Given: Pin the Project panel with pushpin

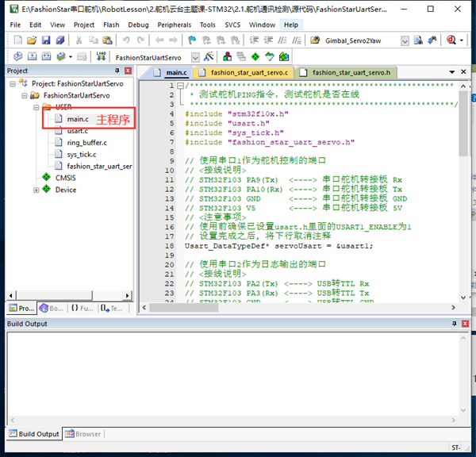Looking at the screenshot, I should click(117, 71).
